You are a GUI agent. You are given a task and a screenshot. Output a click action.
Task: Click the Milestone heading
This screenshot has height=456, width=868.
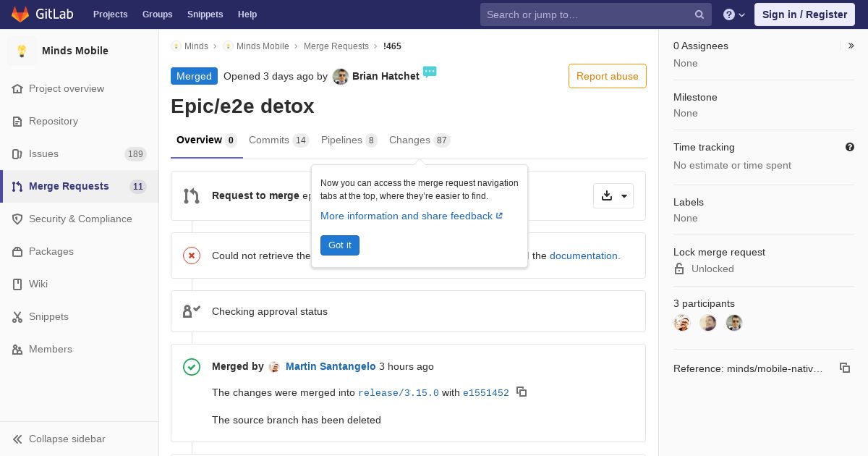(x=695, y=97)
